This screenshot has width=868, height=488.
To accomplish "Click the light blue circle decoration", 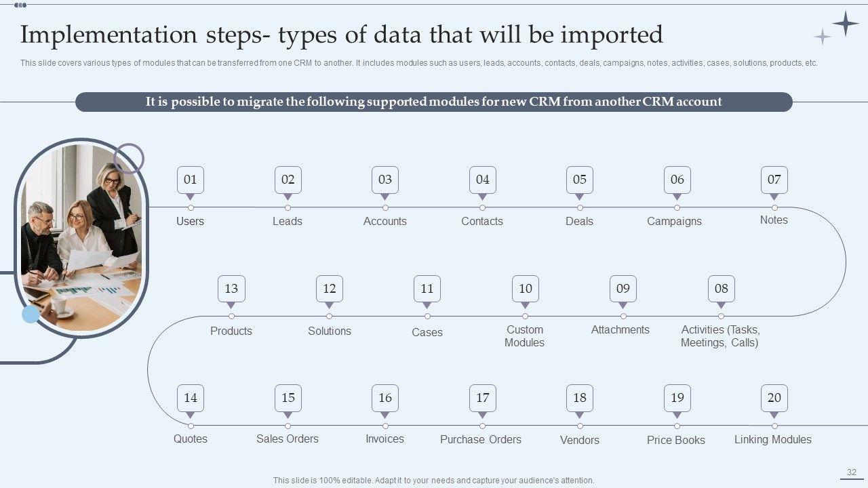I will (x=31, y=314).
